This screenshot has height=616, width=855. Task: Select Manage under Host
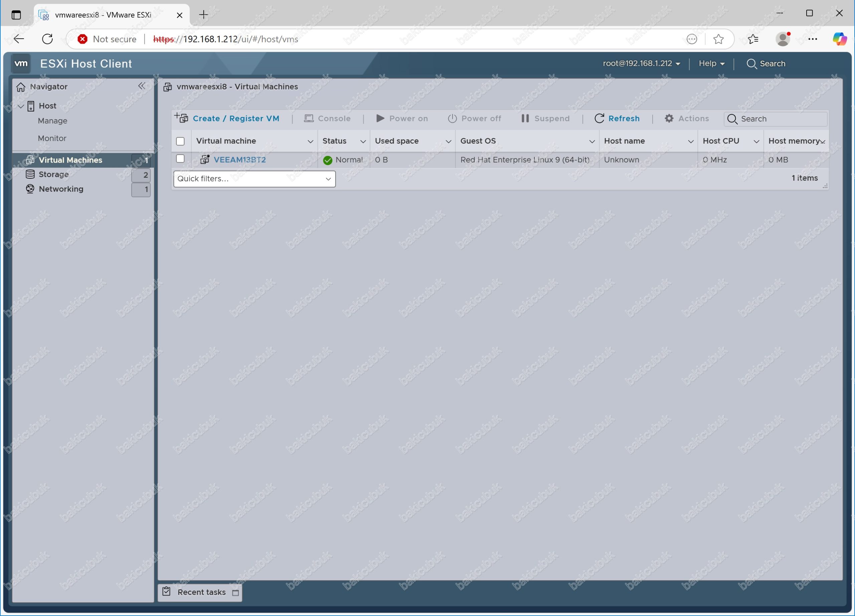pos(52,121)
